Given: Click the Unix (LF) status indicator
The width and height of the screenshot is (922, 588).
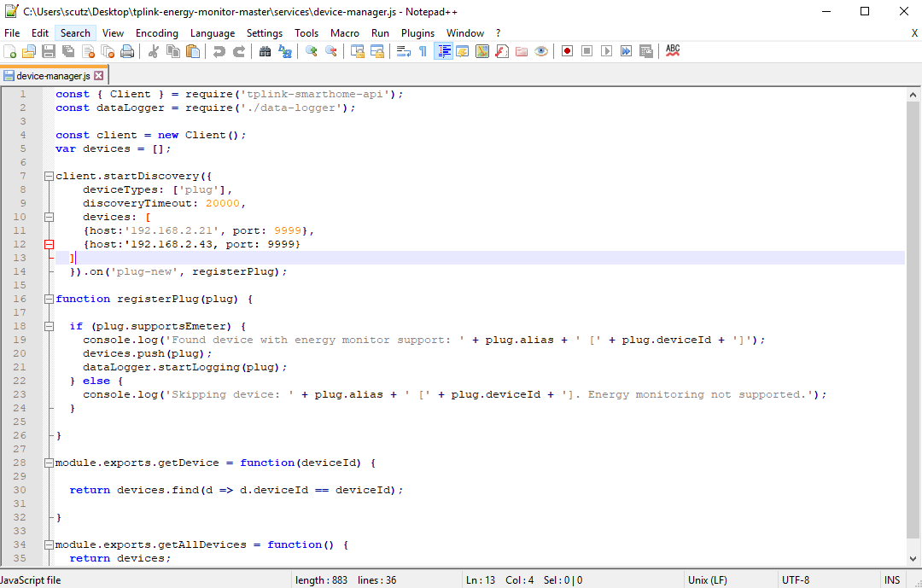Looking at the screenshot, I should [707, 579].
